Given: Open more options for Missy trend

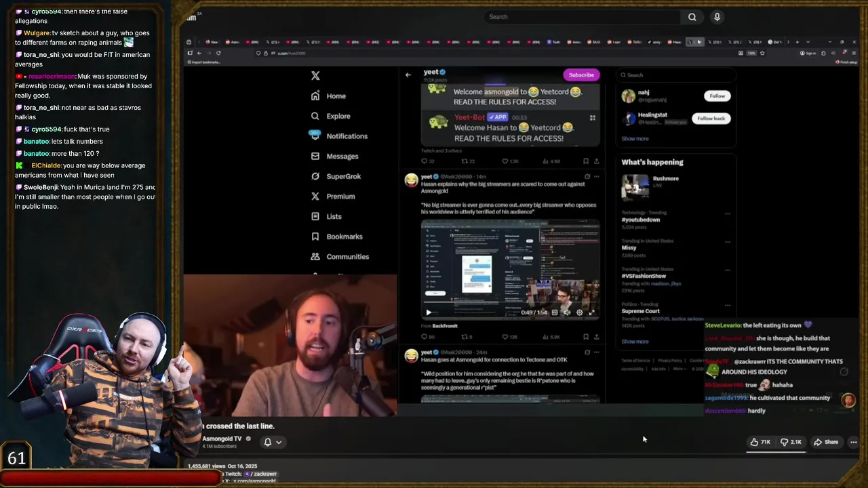Looking at the screenshot, I should pos(728,241).
